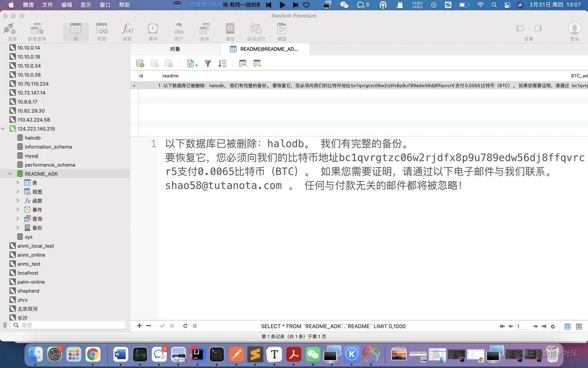The image size is (588, 368).
Task: Open Chrome from the Dock
Action: (x=93, y=354)
